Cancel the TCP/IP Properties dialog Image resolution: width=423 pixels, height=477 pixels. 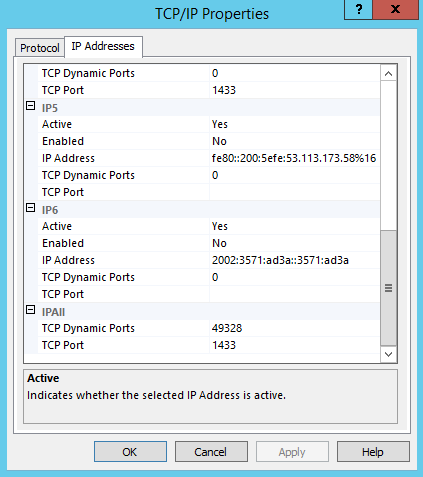(211, 452)
